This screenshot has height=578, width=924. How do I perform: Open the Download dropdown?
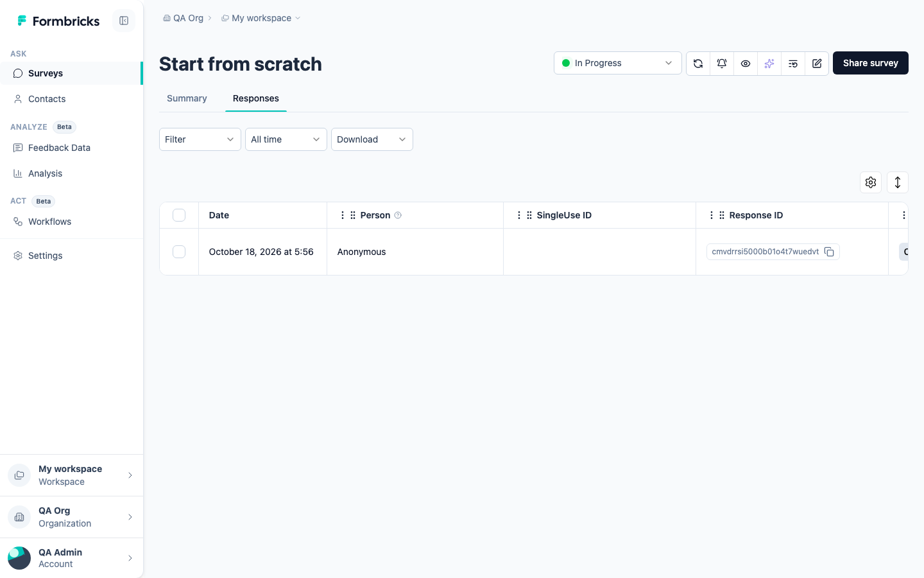tap(372, 139)
